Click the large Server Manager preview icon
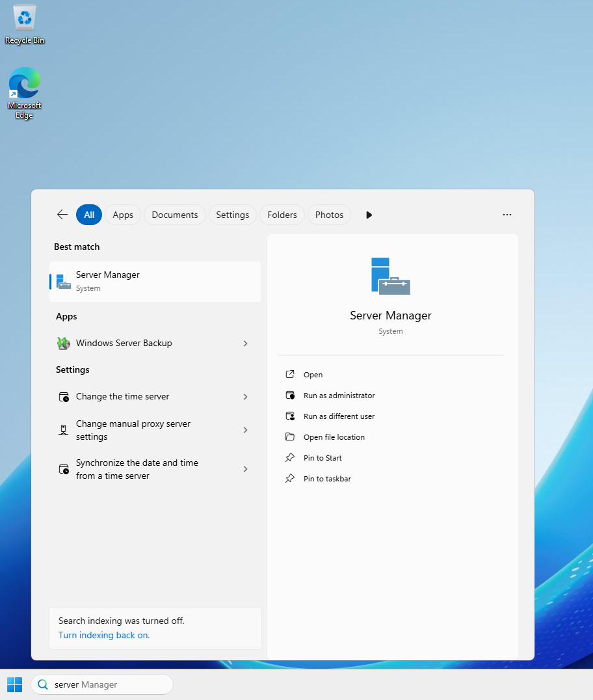This screenshot has width=593, height=700. click(390, 276)
